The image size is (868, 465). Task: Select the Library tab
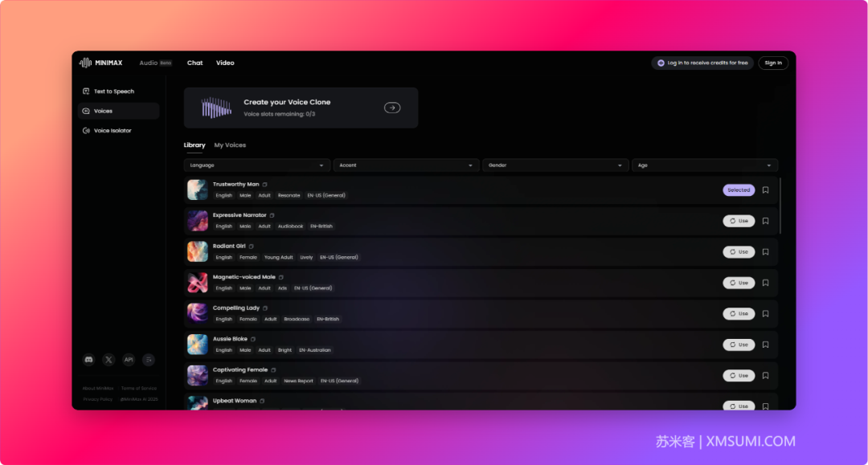194,145
